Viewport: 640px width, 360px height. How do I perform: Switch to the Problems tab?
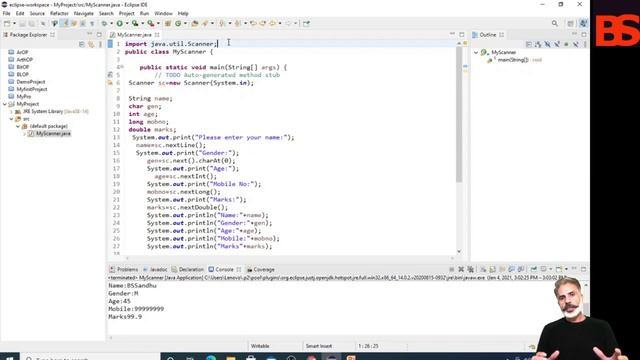point(124,269)
